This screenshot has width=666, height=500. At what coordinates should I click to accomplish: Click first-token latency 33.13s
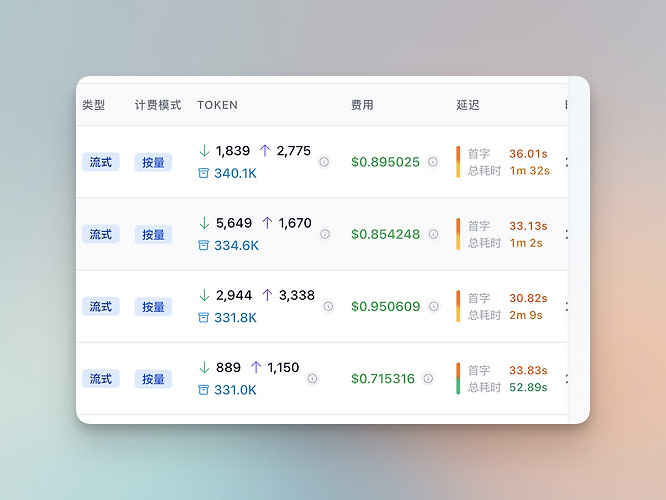(x=528, y=226)
